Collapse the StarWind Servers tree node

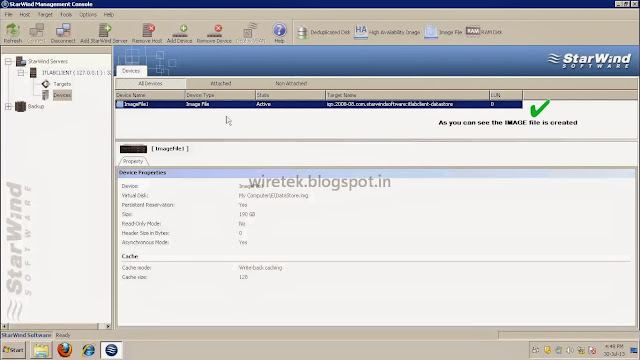(x=8, y=62)
